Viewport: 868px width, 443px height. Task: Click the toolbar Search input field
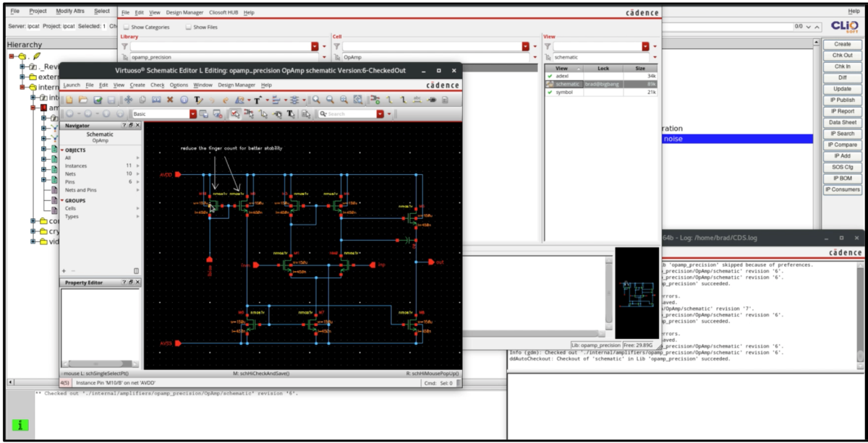348,113
